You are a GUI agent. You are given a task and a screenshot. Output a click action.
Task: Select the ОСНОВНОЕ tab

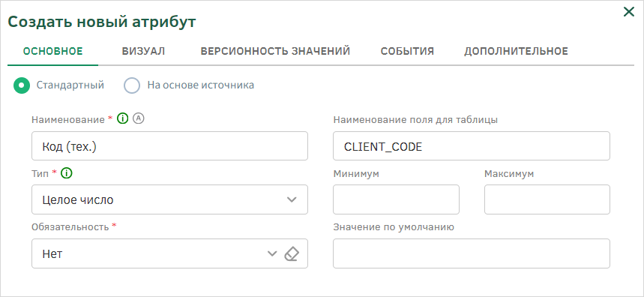(53, 51)
